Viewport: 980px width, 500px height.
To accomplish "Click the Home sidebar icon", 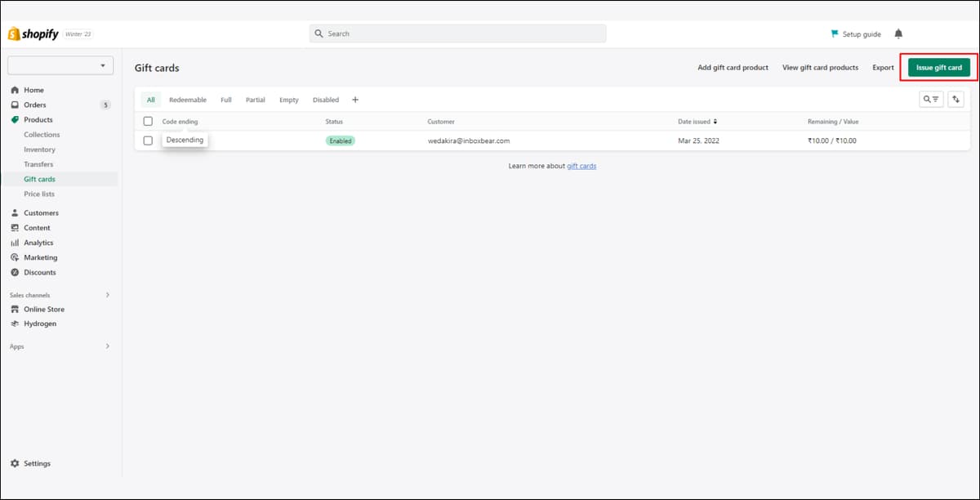I will (x=15, y=90).
